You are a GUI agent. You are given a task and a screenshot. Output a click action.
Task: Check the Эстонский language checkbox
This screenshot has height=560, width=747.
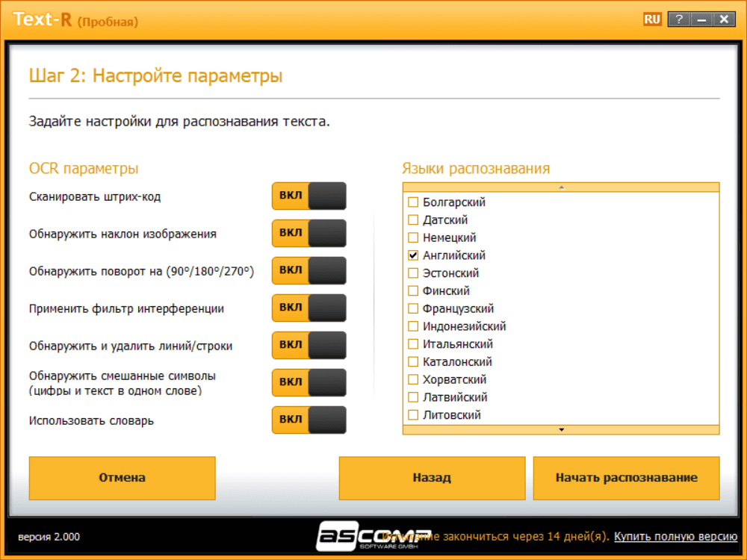(x=413, y=273)
